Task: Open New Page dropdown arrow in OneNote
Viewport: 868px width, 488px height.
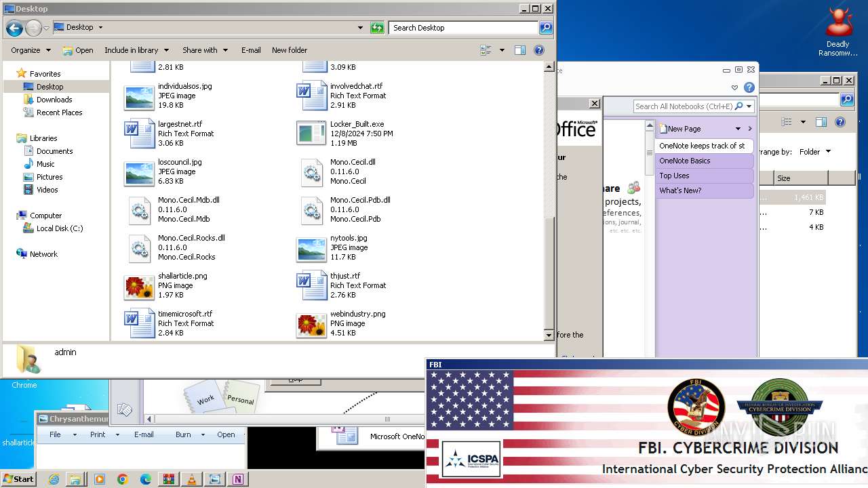Action: (738, 129)
